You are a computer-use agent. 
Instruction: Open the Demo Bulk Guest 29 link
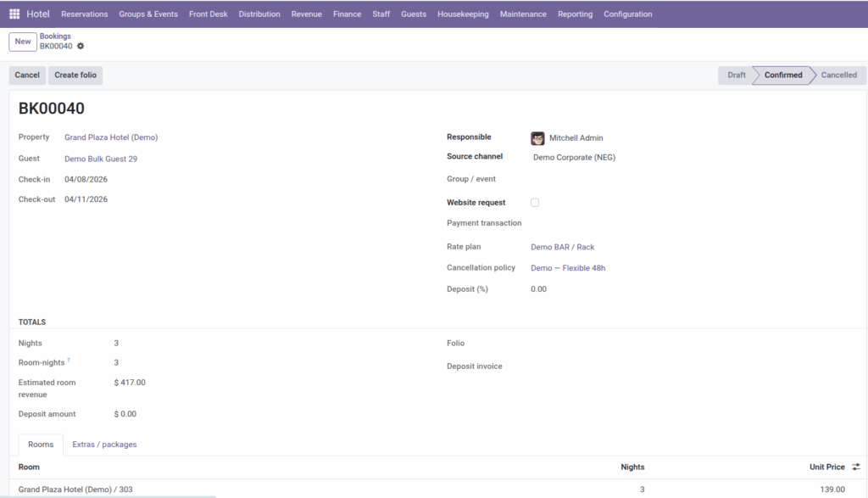point(101,159)
